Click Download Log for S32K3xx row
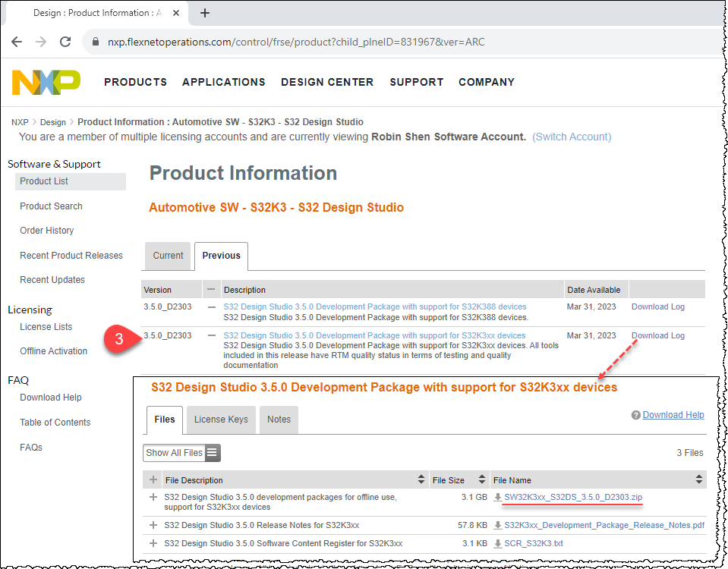 pyautogui.click(x=658, y=335)
